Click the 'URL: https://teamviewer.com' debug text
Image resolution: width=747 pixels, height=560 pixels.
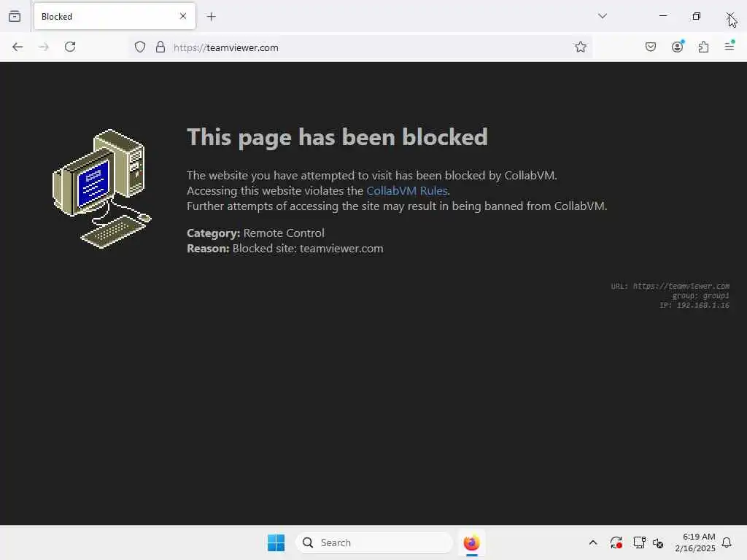(x=670, y=286)
